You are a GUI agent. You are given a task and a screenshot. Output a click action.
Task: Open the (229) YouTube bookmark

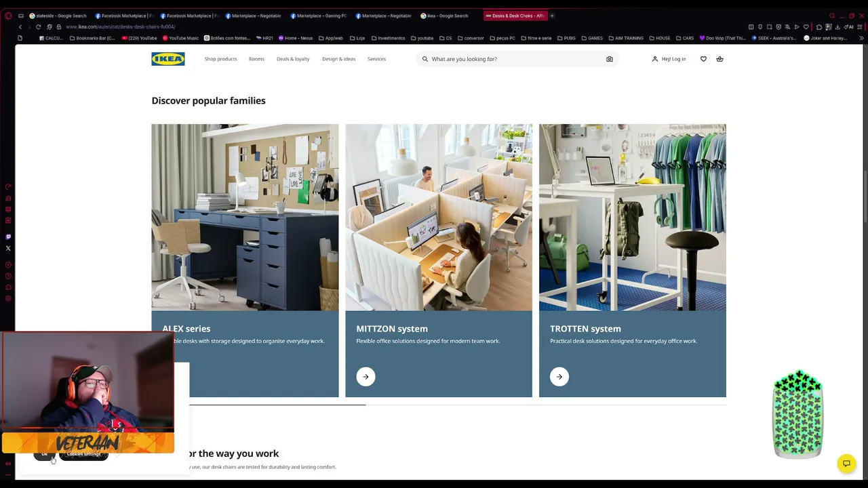pos(139,38)
